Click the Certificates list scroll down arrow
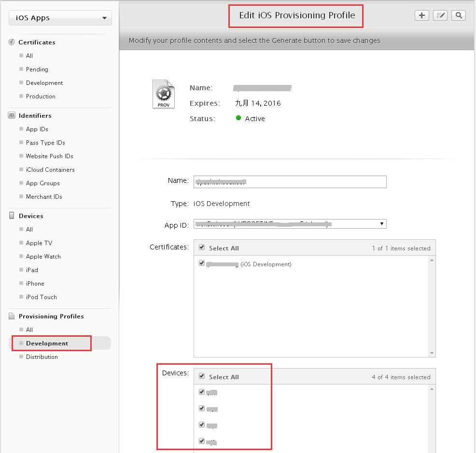Image resolution: width=476 pixels, height=453 pixels. tap(432, 353)
